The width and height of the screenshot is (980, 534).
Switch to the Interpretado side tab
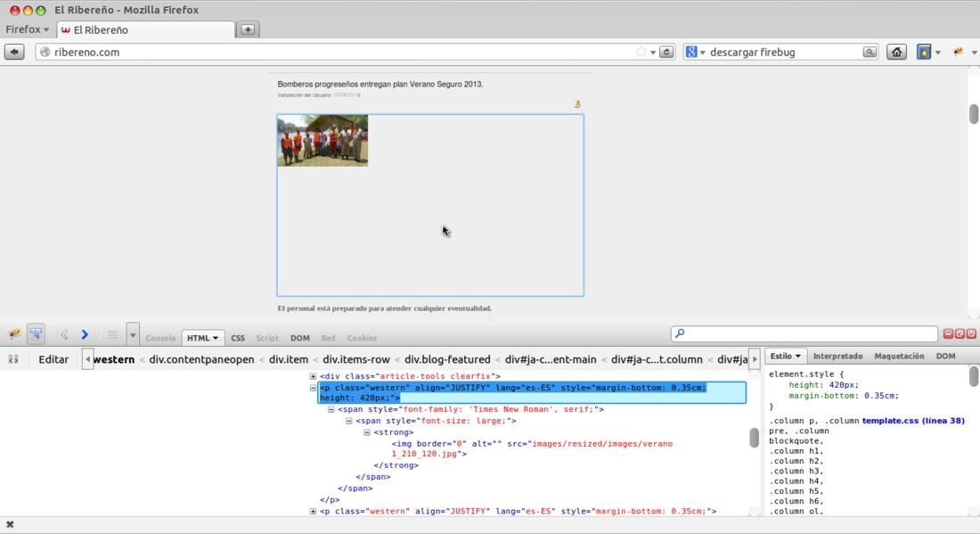(x=837, y=356)
